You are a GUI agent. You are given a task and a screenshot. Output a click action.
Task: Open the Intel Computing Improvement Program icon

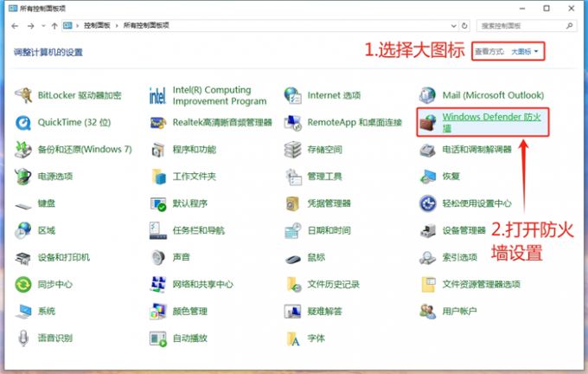tap(157, 95)
